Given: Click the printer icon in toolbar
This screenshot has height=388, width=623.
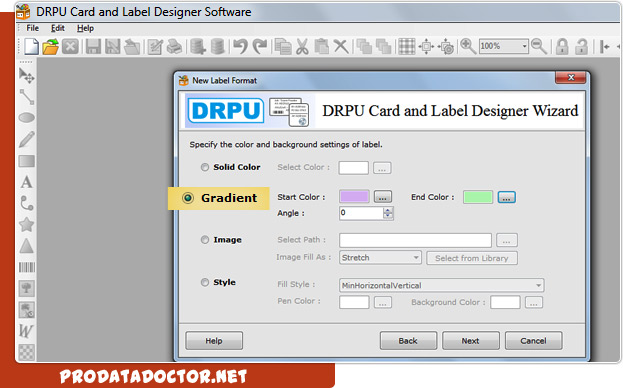Looking at the screenshot, I should (174, 46).
